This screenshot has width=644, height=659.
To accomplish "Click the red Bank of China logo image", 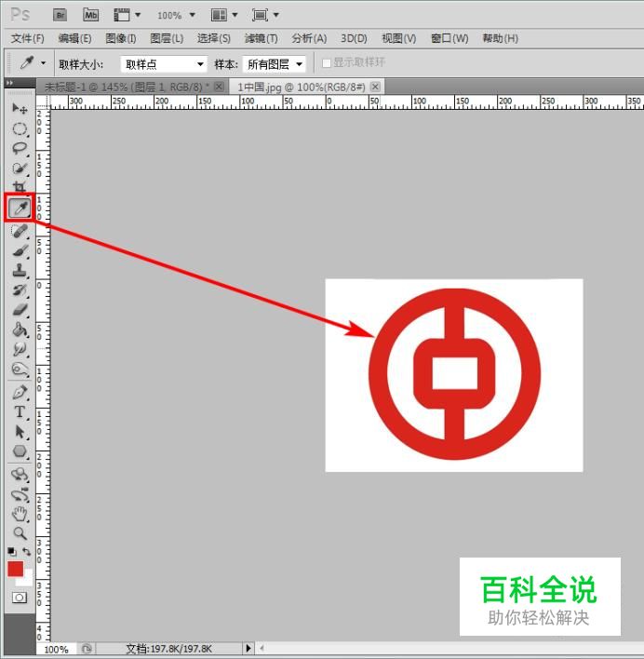I will point(454,374).
